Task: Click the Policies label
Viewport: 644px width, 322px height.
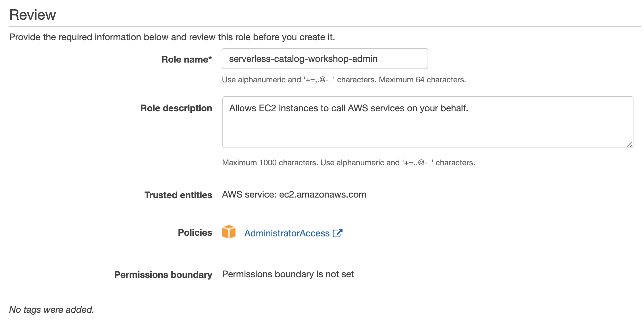Action: pos(195,232)
